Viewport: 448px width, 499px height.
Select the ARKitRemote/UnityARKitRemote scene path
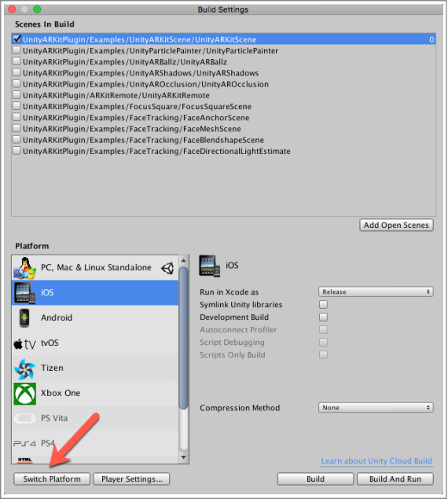[116, 95]
